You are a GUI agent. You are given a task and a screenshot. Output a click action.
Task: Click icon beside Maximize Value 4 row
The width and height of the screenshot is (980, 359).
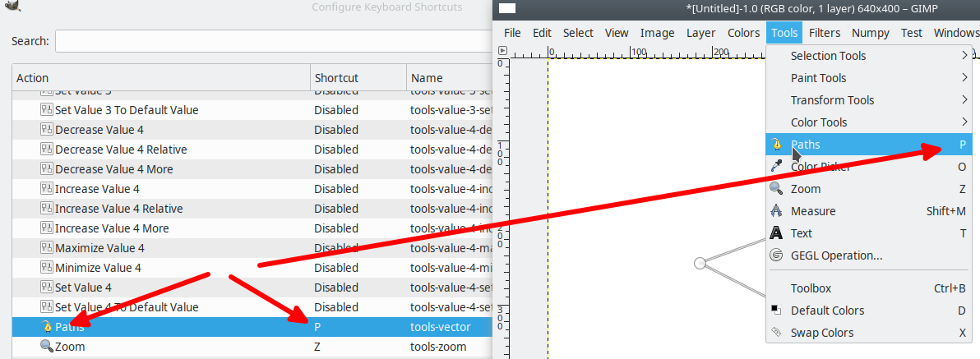(47, 248)
